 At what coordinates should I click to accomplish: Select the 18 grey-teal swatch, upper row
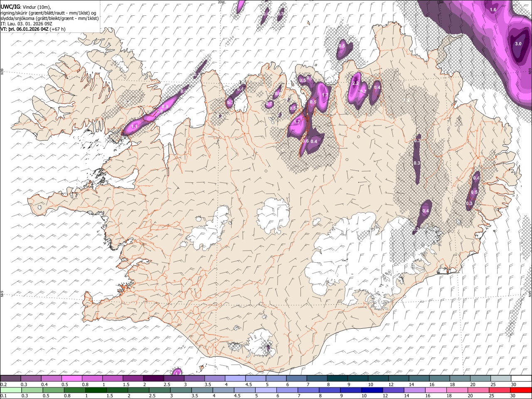460,379
